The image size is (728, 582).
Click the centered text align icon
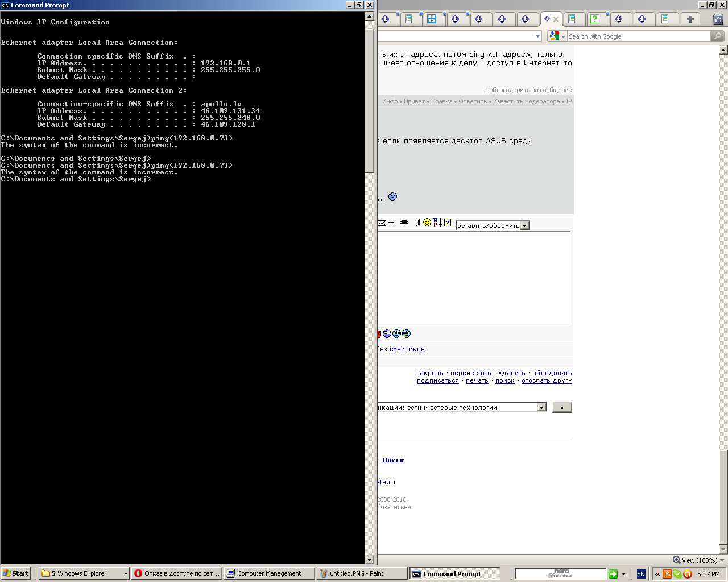click(x=404, y=222)
